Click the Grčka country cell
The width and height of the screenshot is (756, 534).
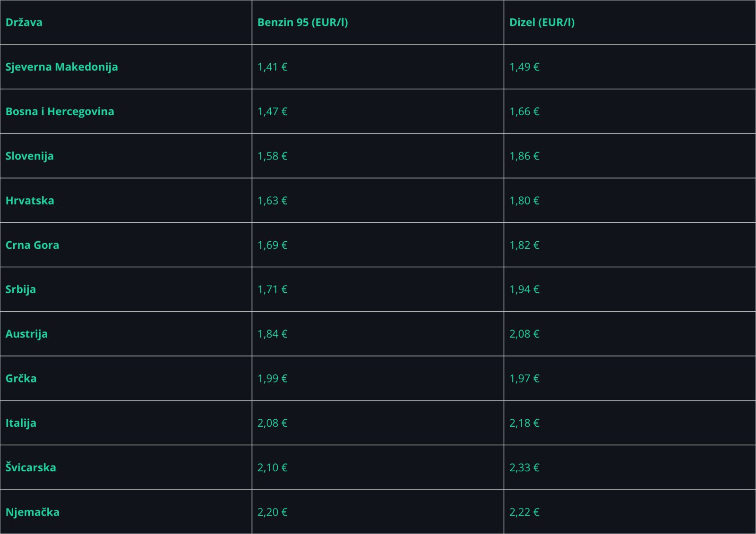[x=21, y=378]
